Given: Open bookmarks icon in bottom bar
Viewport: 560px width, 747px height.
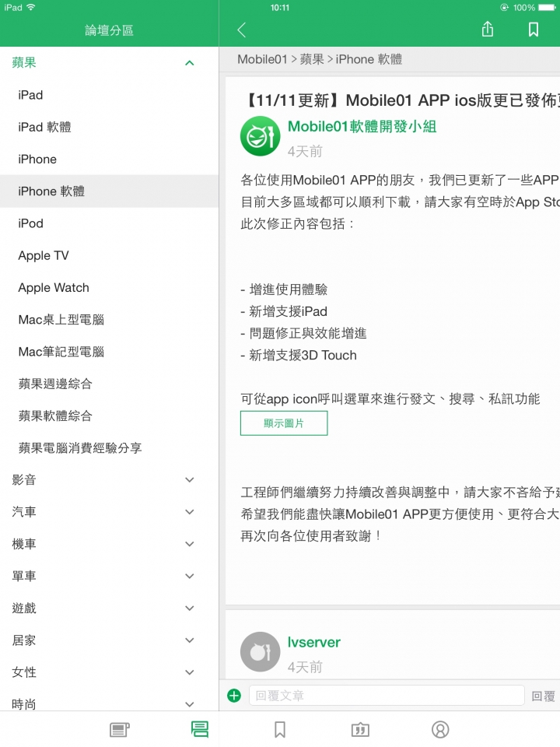Looking at the screenshot, I should (x=280, y=729).
